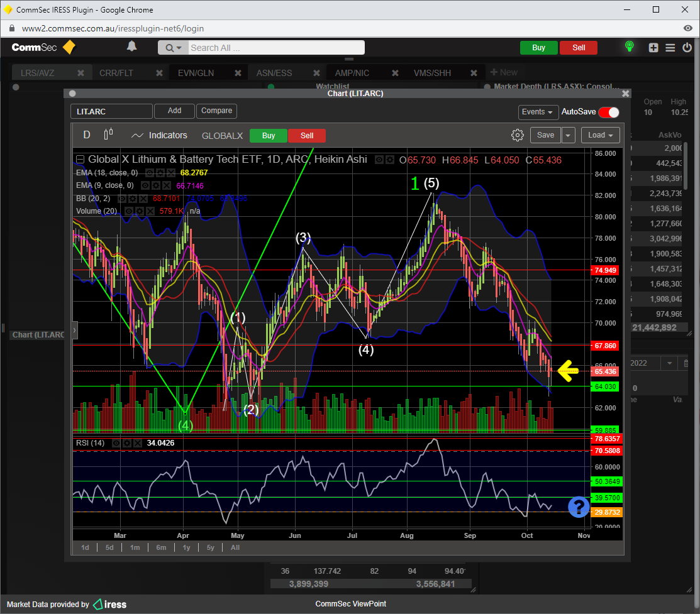Click the 64.030 green price level marker

[606, 386]
